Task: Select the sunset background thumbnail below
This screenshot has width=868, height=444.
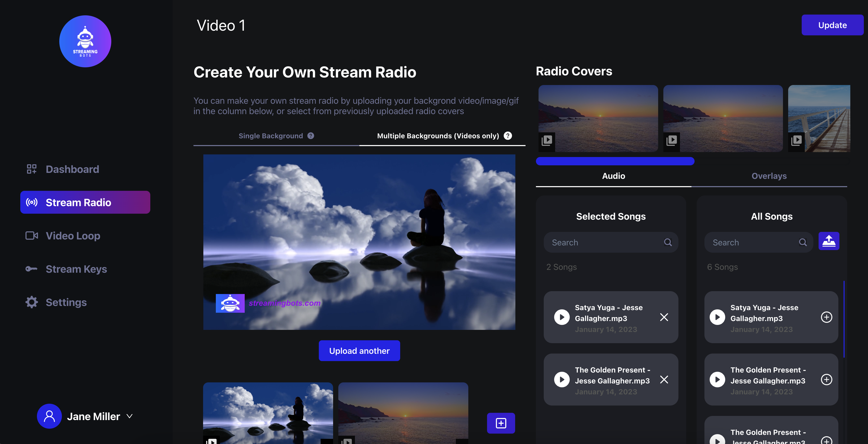Action: (x=403, y=413)
